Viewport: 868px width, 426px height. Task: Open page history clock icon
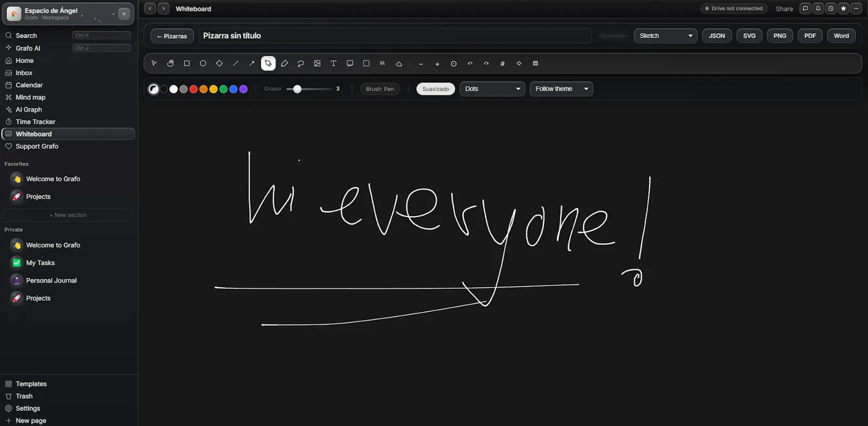point(831,9)
